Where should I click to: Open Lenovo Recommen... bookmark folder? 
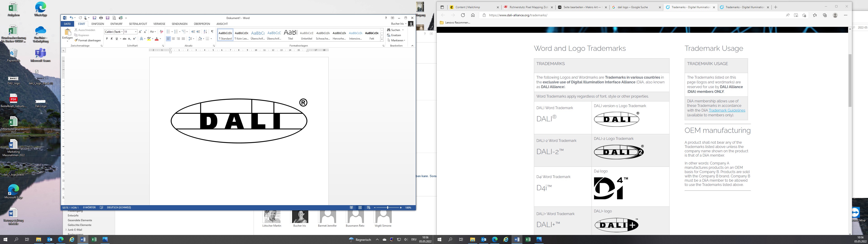pos(455,23)
